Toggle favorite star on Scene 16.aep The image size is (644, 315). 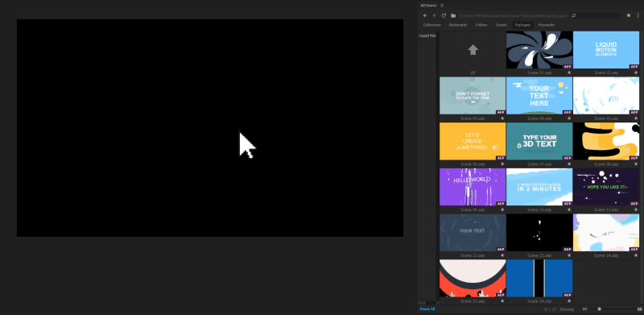tap(569, 301)
